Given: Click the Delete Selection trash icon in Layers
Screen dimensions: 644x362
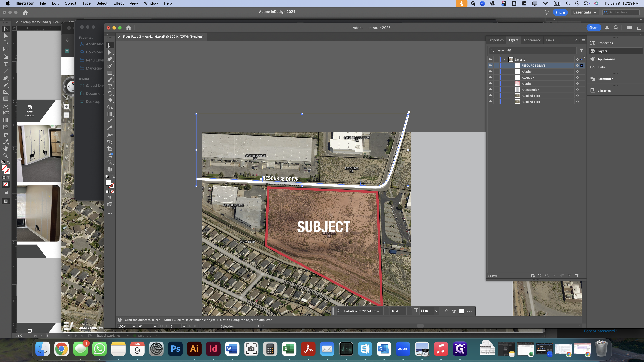Looking at the screenshot, I should [577, 276].
